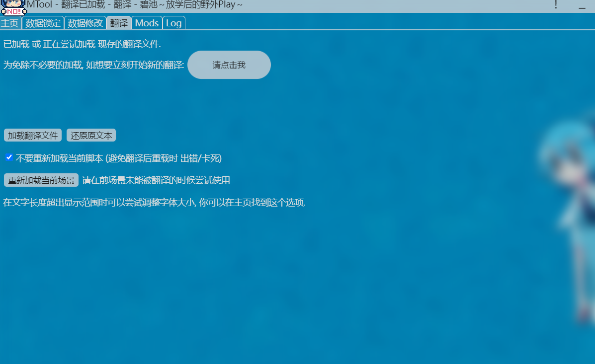Click the hint text about adjusting 字体大小

[154, 203]
